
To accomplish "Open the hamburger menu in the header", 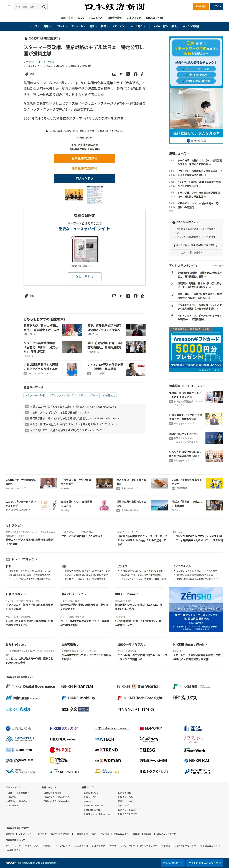I will coord(9,7).
